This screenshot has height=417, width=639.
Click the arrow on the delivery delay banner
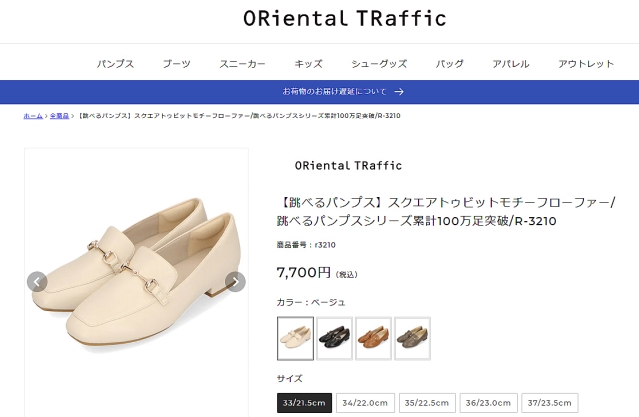point(399,92)
